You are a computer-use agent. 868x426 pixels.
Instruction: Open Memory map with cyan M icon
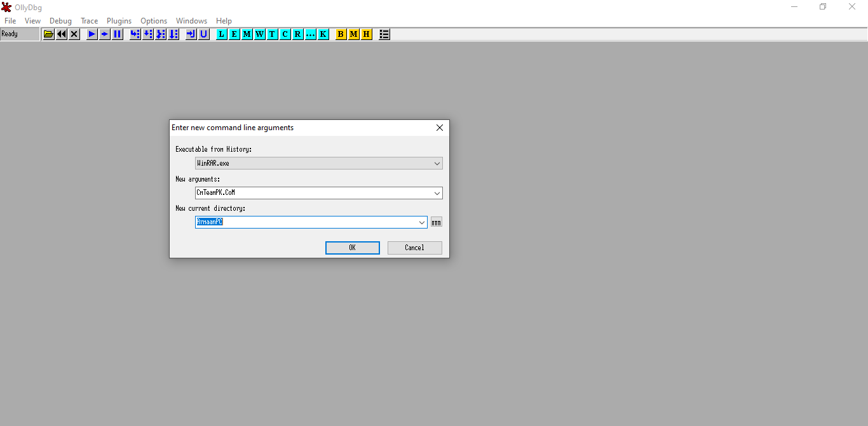click(247, 34)
